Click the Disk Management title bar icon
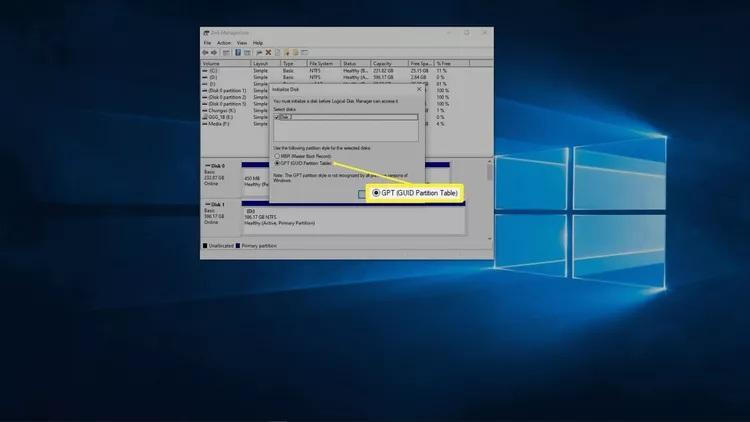This screenshot has width=750, height=422. [206, 32]
